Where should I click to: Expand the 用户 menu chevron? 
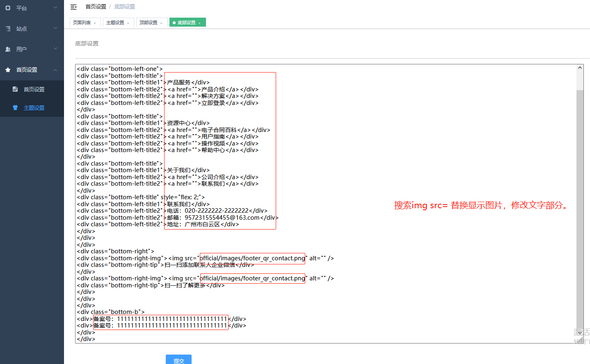tap(55, 49)
